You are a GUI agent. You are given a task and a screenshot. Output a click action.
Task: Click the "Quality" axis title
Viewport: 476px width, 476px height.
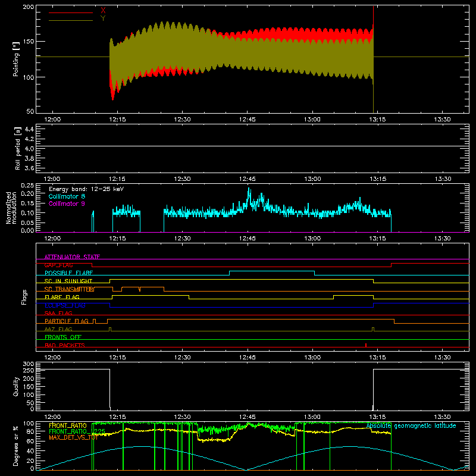(16, 386)
